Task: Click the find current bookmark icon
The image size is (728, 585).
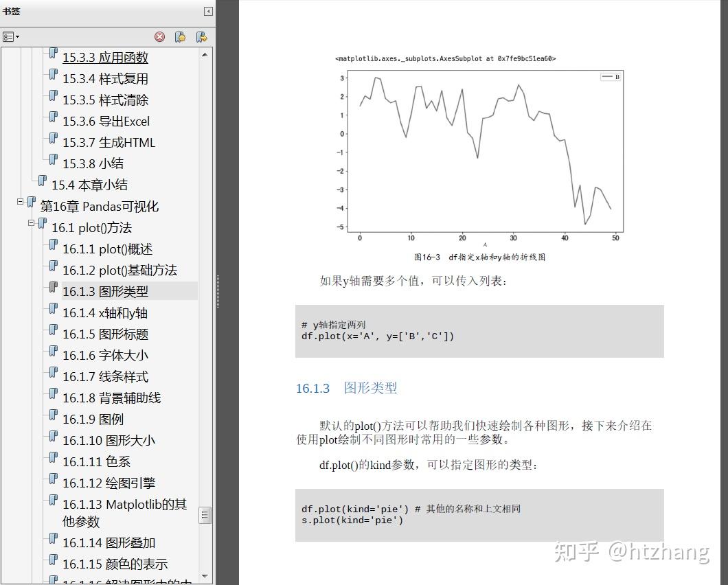Action: (201, 36)
